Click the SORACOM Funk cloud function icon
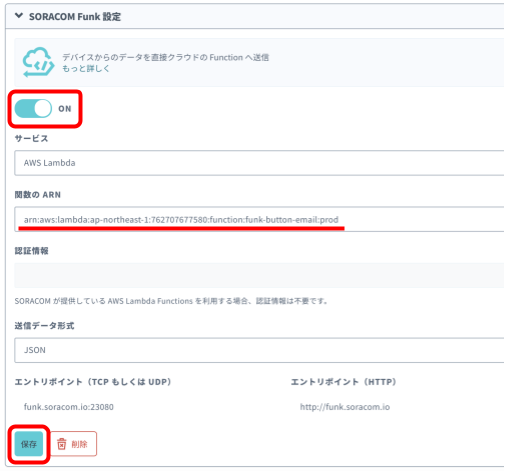This screenshot has height=471, width=505. click(38, 62)
